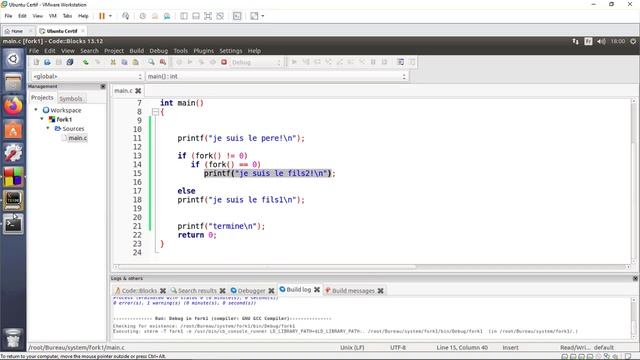Click the clock in the Ubuntu panel
640x360 pixels.
[x=618, y=41]
